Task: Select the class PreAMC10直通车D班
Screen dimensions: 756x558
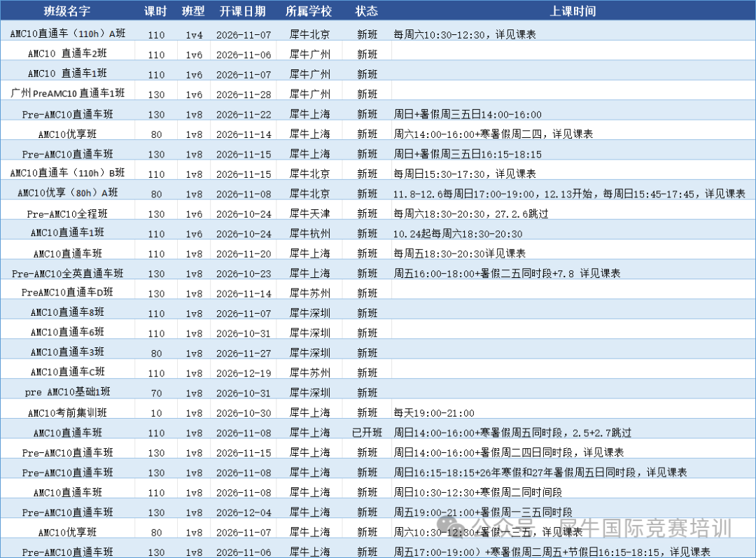Action: pos(67,292)
